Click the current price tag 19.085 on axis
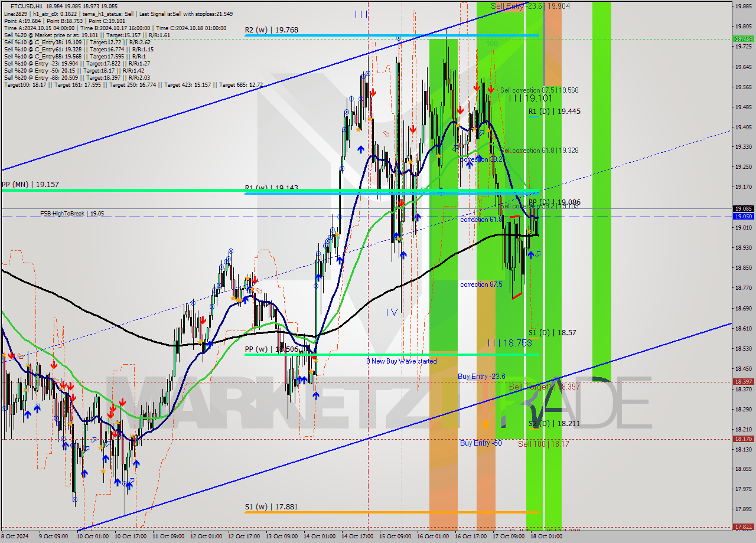Image resolution: width=756 pixels, height=543 pixels. point(743,208)
